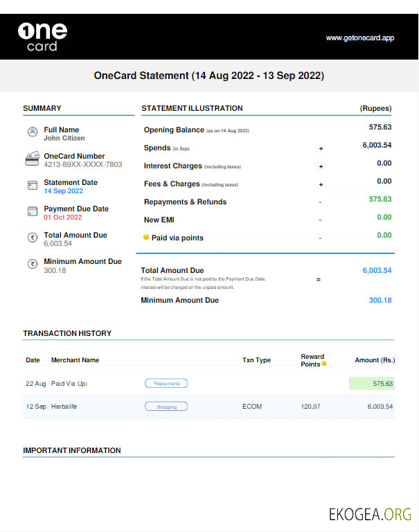
Task: Click the OneCard logo in header
Action: [x=42, y=37]
